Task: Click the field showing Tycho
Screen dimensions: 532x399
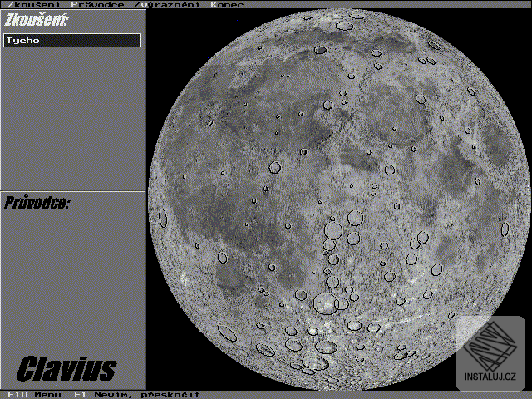Action: tap(72, 41)
